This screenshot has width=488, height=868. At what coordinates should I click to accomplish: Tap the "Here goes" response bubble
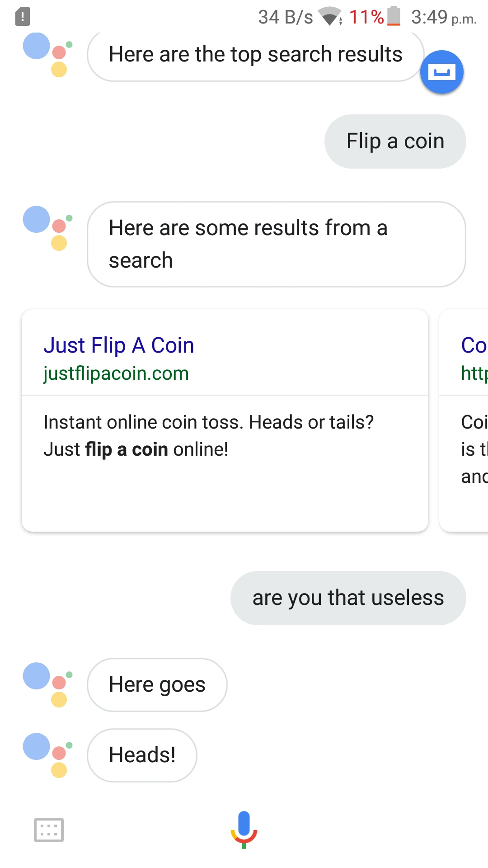click(x=157, y=685)
